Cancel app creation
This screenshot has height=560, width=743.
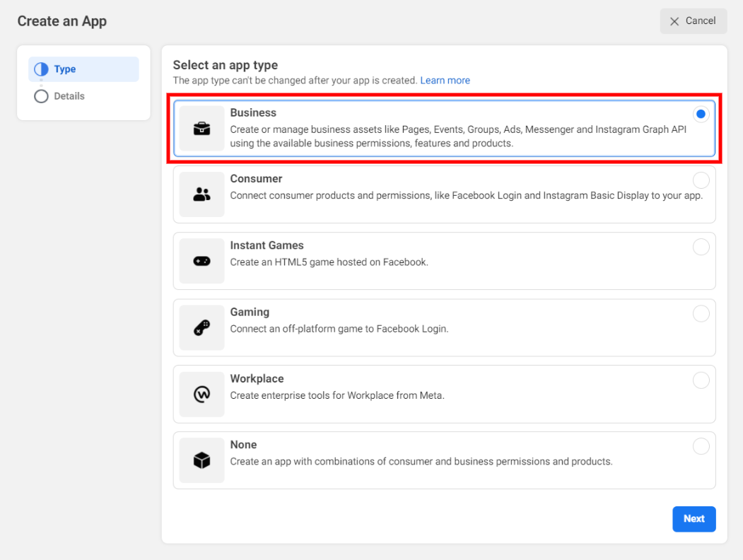[693, 21]
